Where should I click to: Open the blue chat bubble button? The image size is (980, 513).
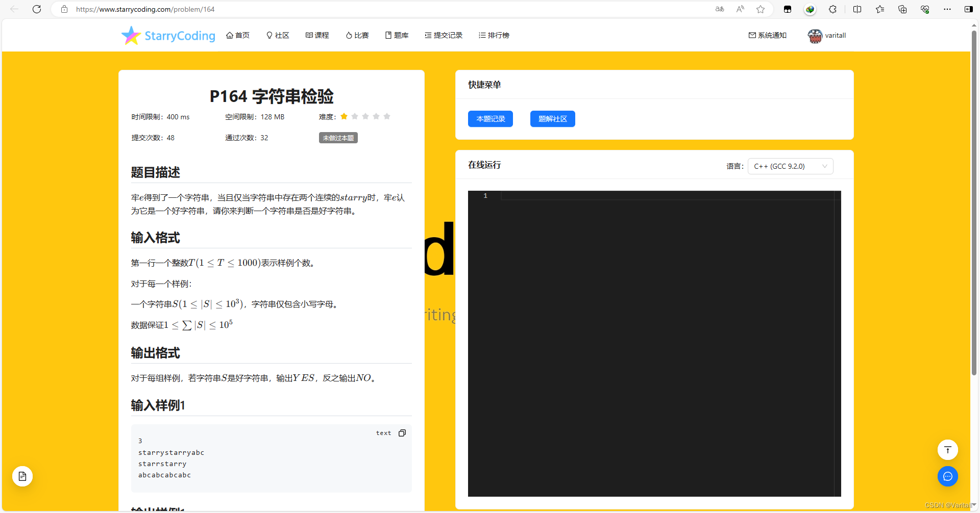948,476
